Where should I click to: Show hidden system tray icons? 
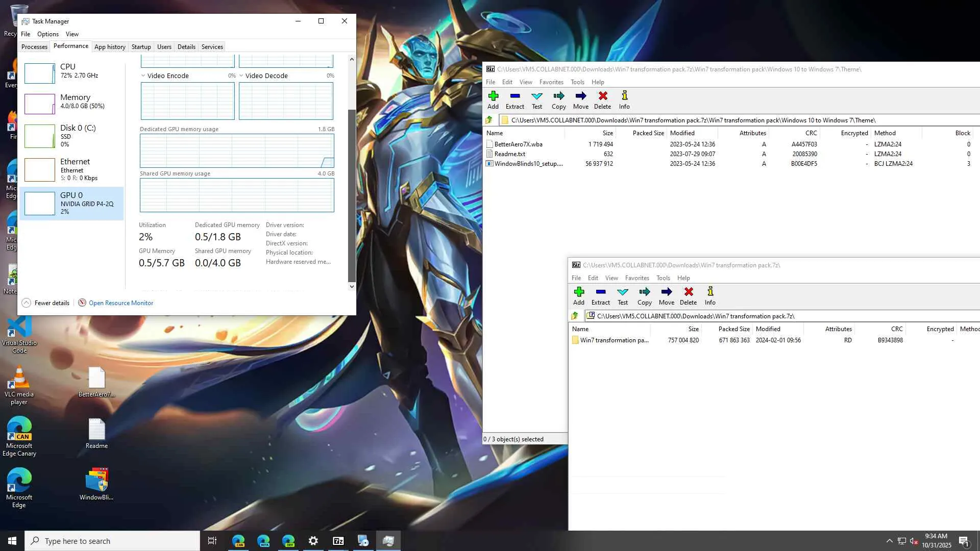point(889,541)
